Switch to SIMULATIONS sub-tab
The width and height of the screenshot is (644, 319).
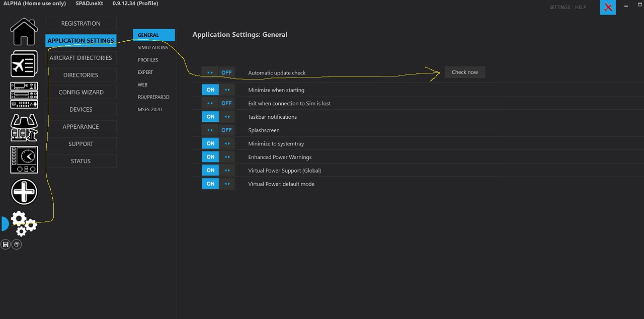153,47
